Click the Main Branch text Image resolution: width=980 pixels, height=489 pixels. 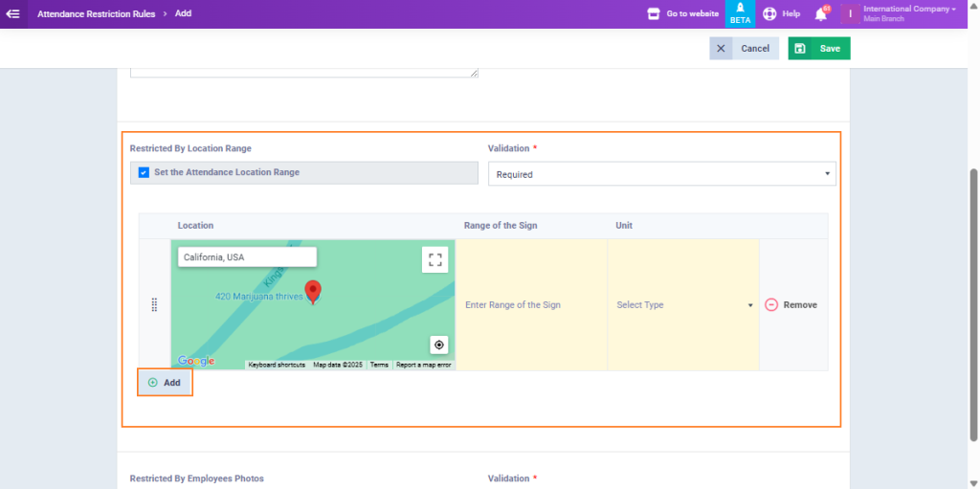pos(884,19)
